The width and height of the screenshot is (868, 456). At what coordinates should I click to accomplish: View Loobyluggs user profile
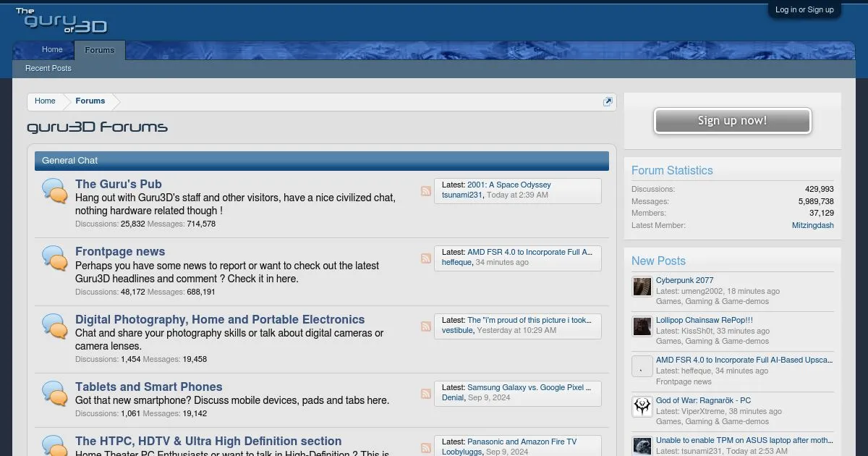[463, 452]
